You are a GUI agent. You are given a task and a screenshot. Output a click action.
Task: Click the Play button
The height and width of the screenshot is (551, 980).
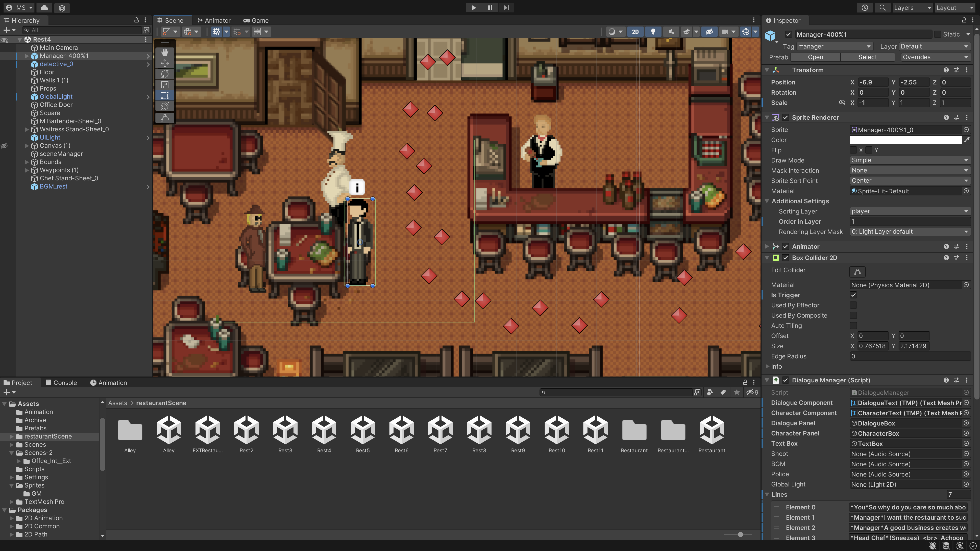pos(474,8)
